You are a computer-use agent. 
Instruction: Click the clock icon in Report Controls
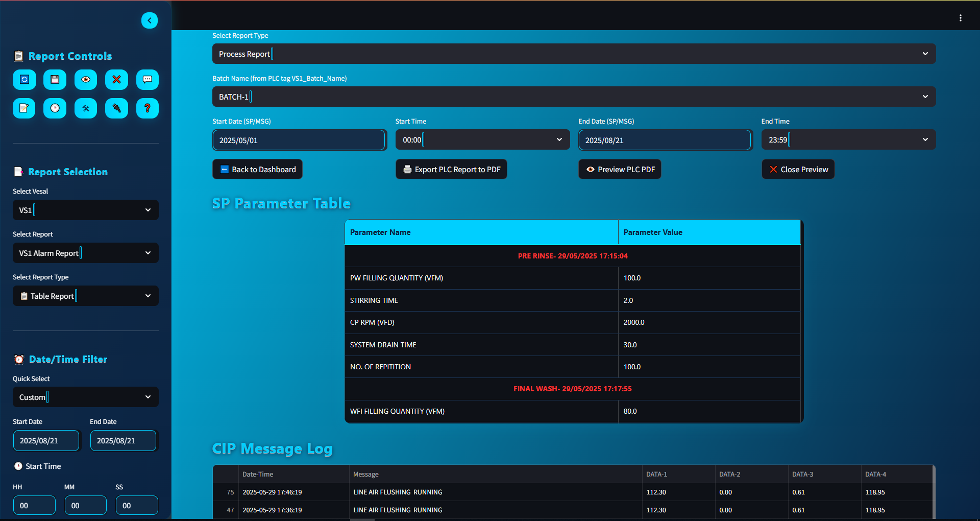pos(55,108)
